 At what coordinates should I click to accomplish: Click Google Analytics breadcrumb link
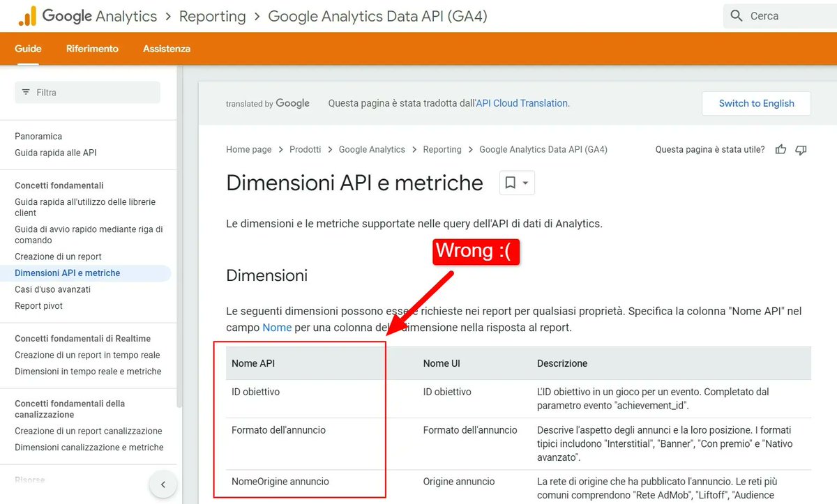[372, 149]
